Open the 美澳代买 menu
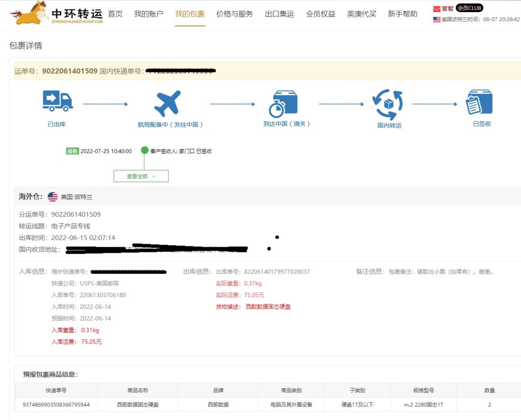The image size is (521, 420). 361,14
